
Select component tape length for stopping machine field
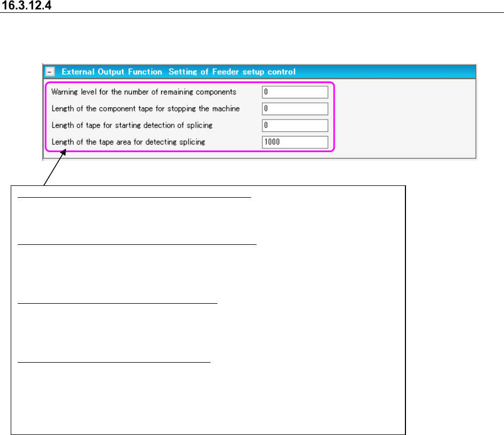(x=295, y=109)
